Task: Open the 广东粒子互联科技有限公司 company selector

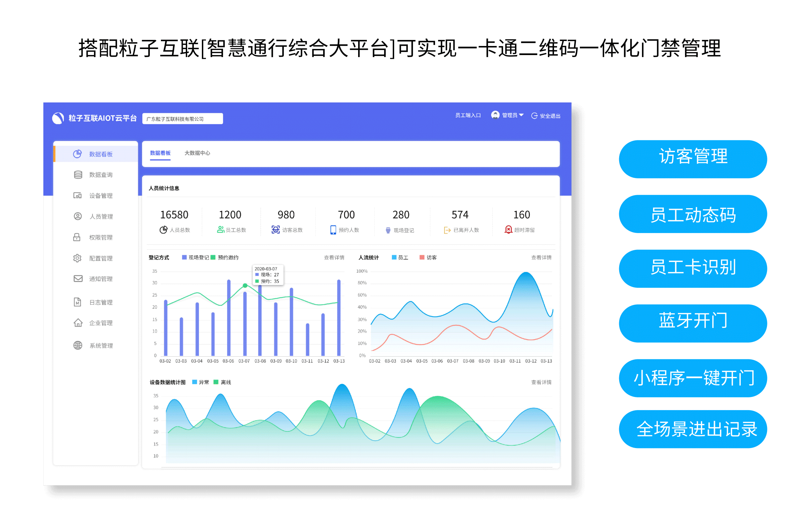Action: click(x=182, y=119)
